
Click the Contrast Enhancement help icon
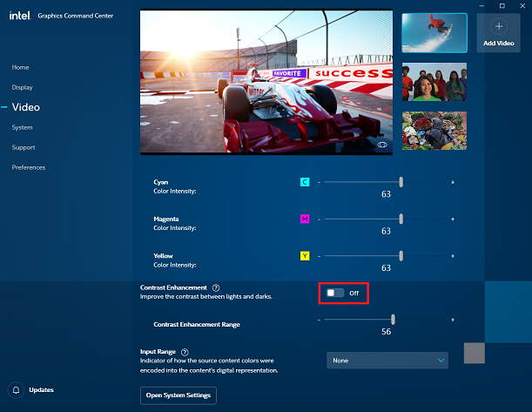click(x=216, y=287)
